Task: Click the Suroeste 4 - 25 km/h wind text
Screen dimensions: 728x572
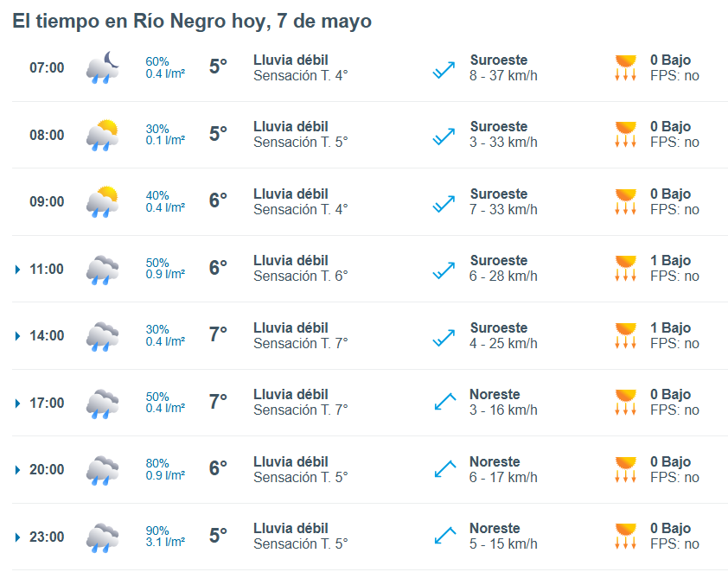Action: [503, 335]
